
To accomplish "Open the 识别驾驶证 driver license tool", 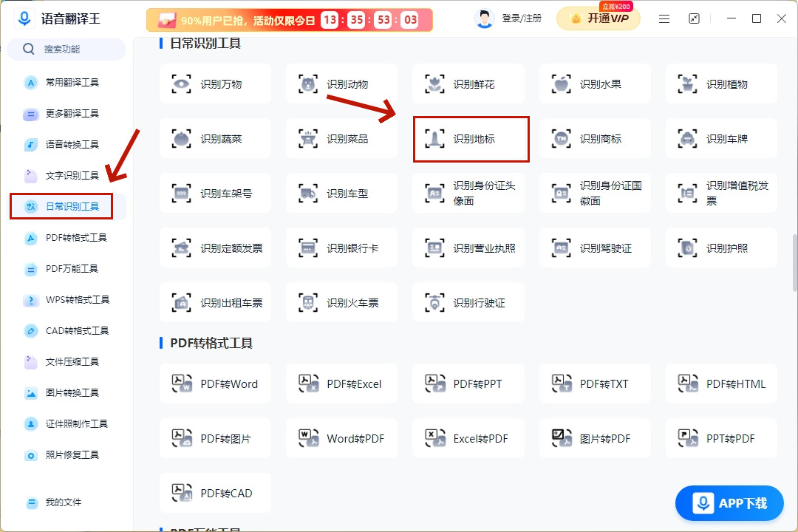I will pos(595,248).
